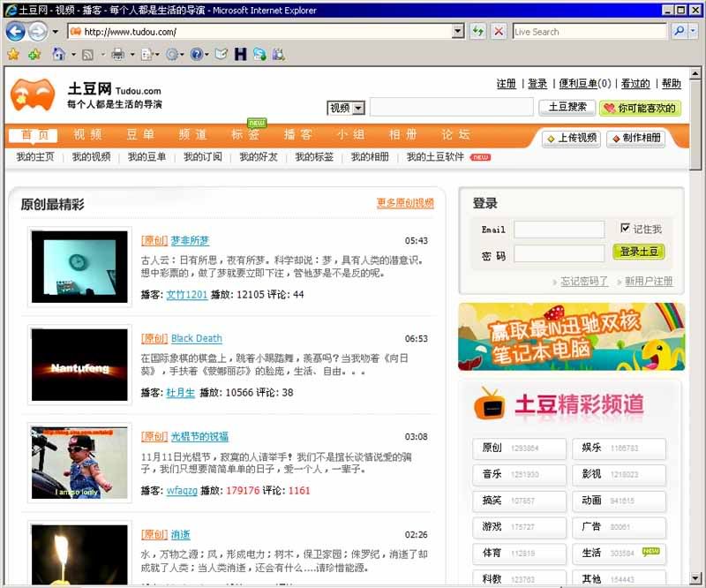Open the 便利豆单(0) link
This screenshot has height=588, width=706.
pos(585,83)
